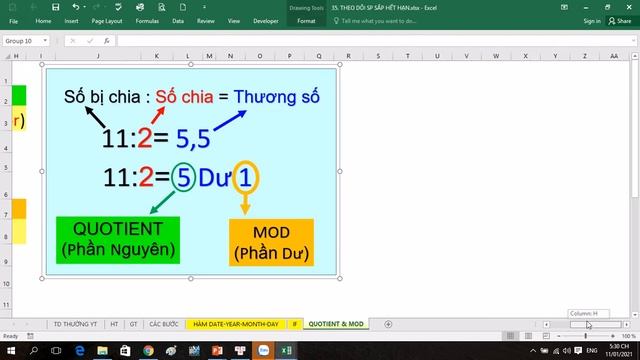Open the IF sheet tab
Image resolution: width=640 pixels, height=360 pixels.
295,324
